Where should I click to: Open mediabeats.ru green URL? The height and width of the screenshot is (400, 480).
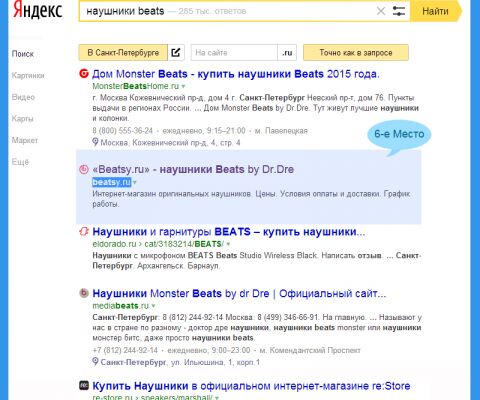[121, 306]
